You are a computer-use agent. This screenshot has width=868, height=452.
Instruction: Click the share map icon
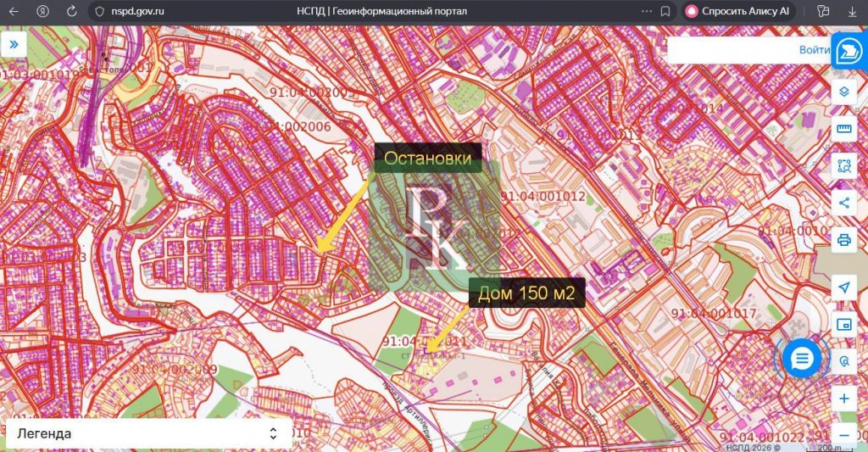click(843, 202)
